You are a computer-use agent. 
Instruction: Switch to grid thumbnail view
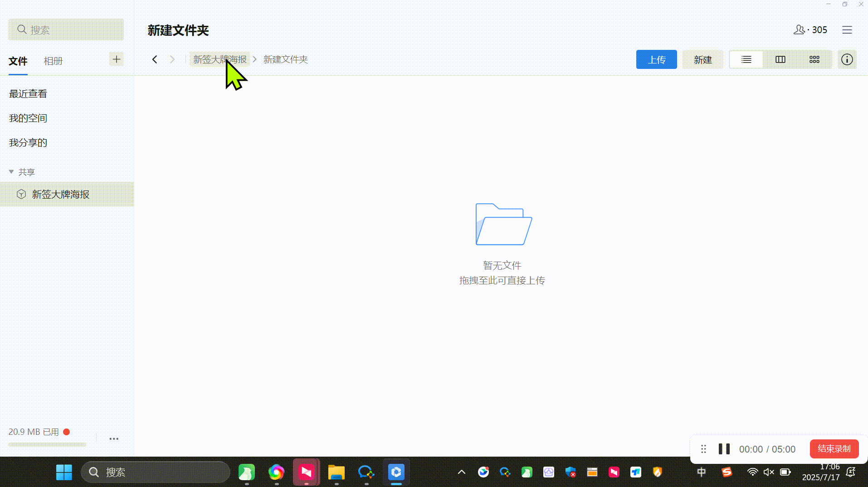tap(814, 59)
